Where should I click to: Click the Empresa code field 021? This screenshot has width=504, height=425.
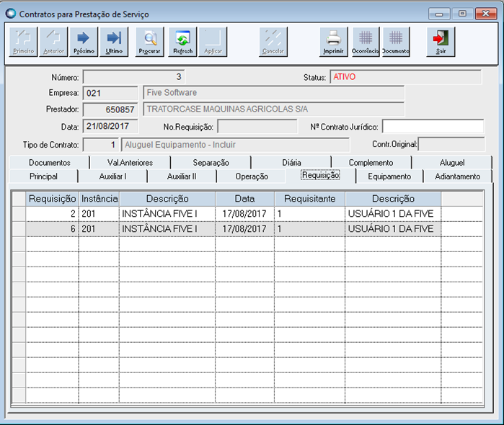pos(110,93)
